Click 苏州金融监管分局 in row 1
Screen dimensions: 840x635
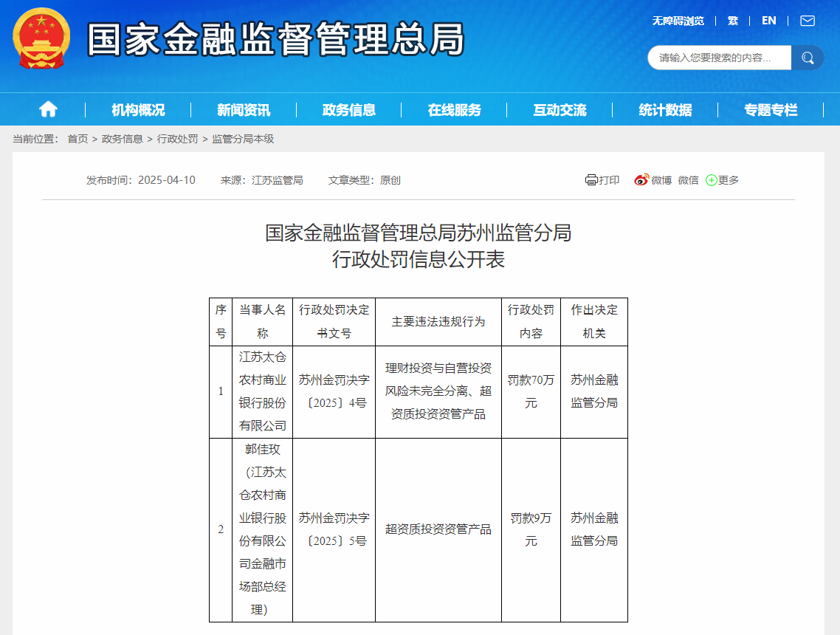[594, 392]
